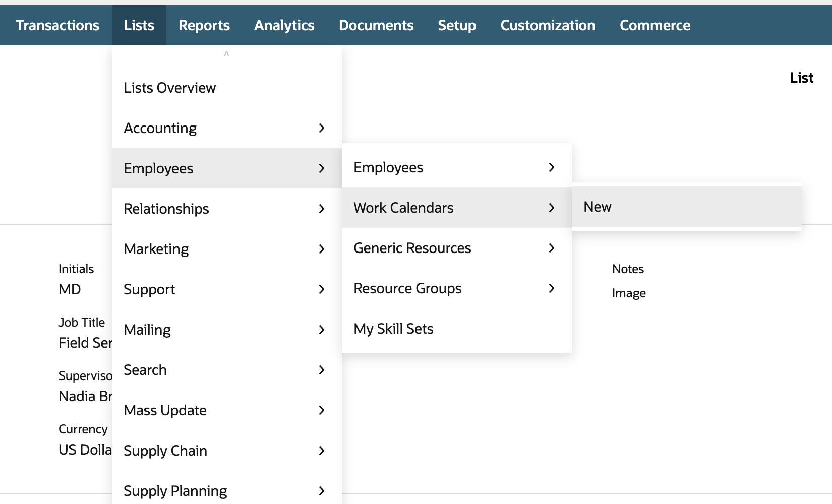Open the Customization menu
The image size is (832, 504).
pos(548,25)
